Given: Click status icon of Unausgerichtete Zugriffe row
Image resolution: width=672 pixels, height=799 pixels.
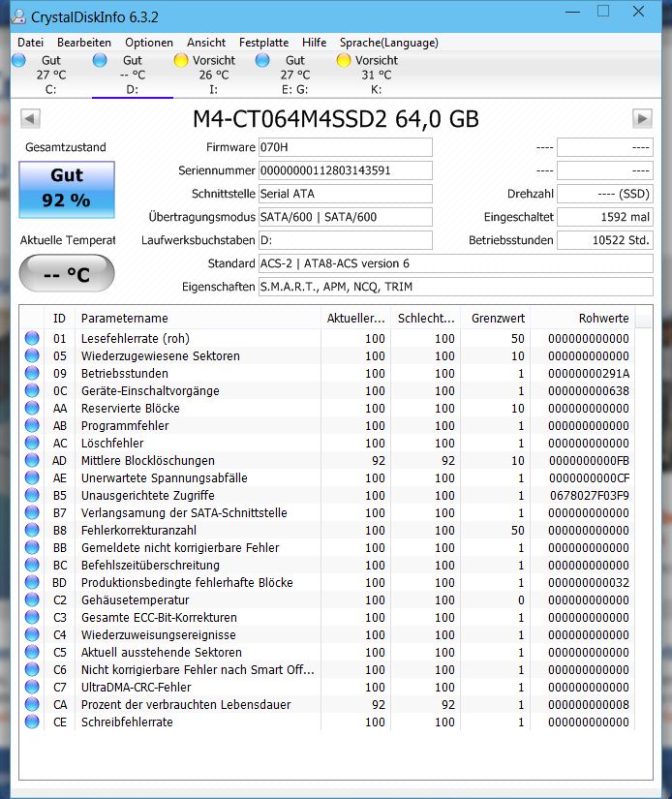Looking at the screenshot, I should (32, 495).
